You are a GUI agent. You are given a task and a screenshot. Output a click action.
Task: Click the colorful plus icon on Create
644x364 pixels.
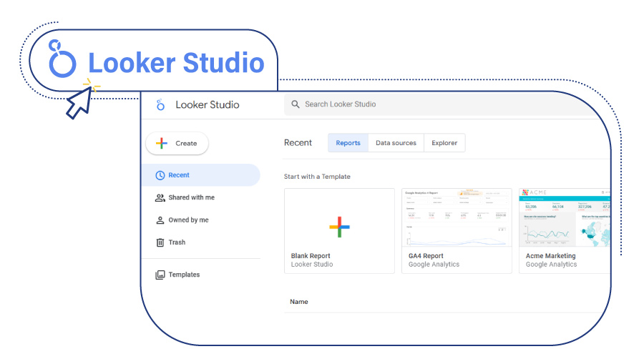[162, 143]
